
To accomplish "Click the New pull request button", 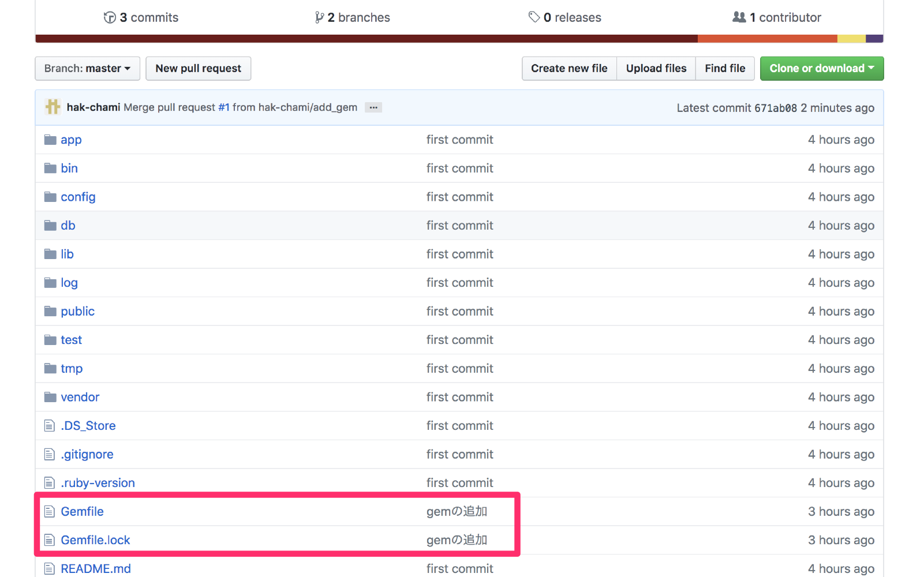I will [198, 68].
